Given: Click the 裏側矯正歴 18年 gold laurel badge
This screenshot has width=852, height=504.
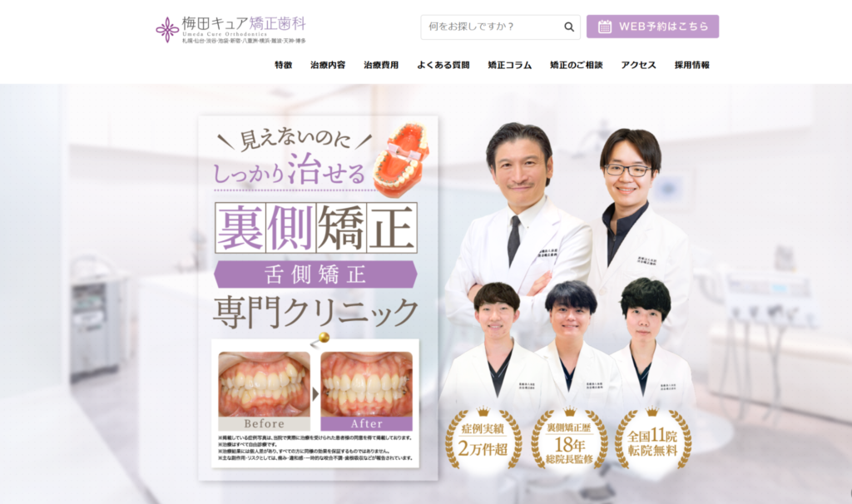Looking at the screenshot, I should 570,438.
